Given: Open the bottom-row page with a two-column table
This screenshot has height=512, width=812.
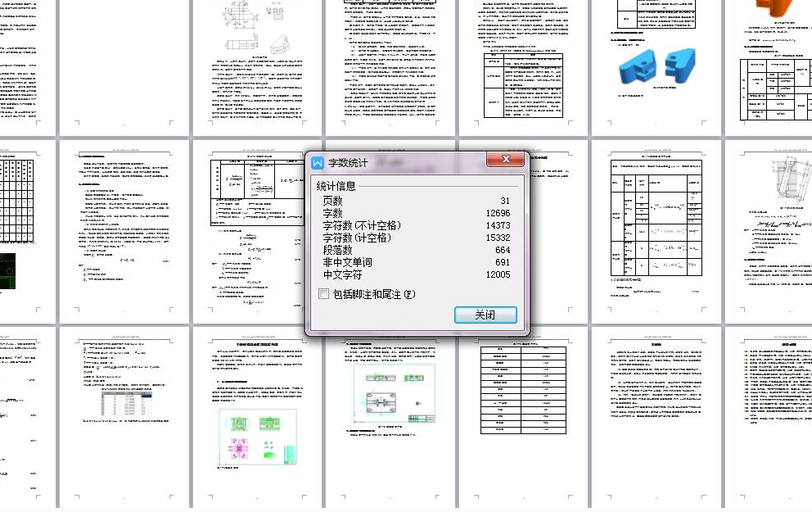Looking at the screenshot, I should [523, 417].
